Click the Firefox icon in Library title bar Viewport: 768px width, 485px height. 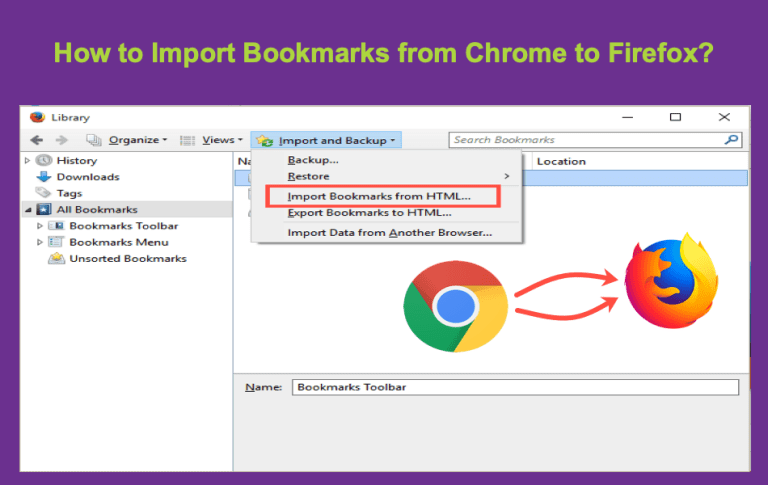point(37,117)
